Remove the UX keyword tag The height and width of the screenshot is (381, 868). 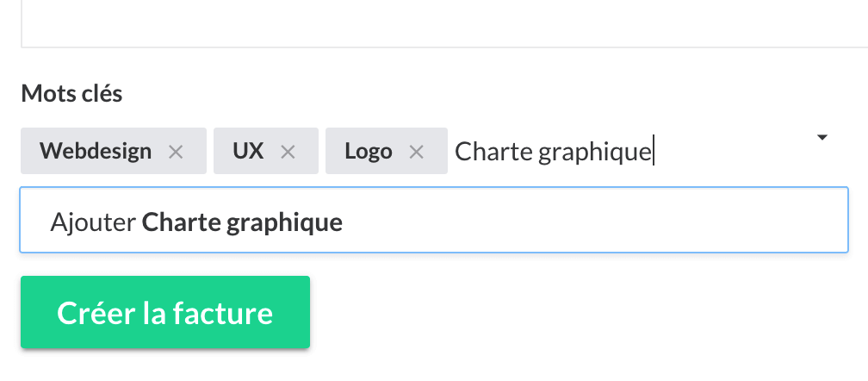[x=288, y=152]
